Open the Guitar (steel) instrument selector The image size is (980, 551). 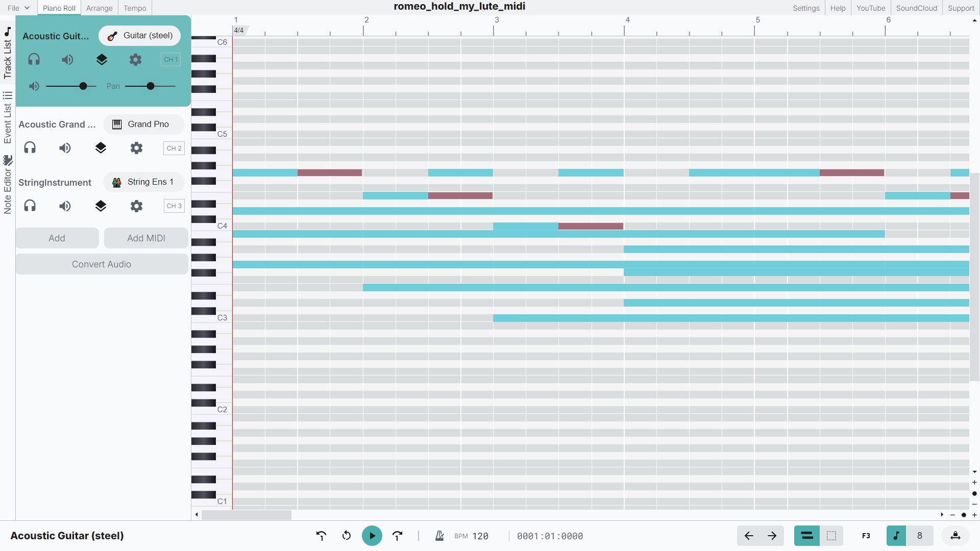tap(140, 35)
